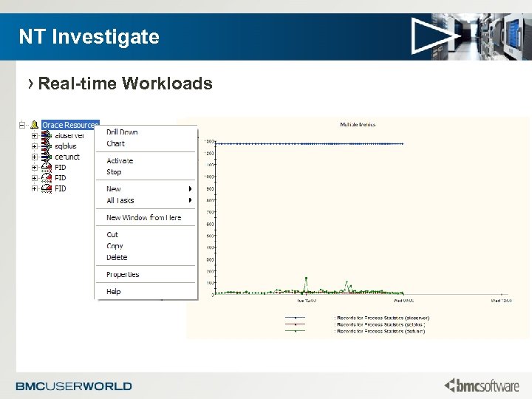Click the sqlplus process icon in tree
Image resolution: width=532 pixels, height=399 pixels.
pyautogui.click(x=47, y=146)
